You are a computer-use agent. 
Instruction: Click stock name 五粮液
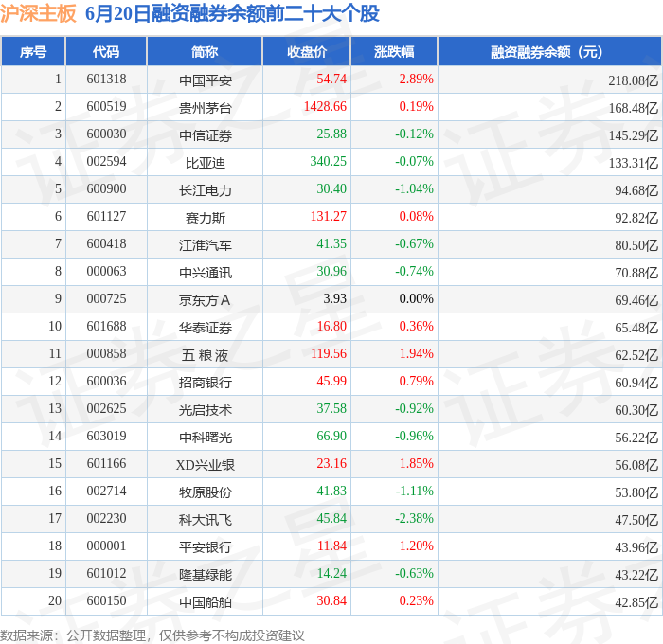pos(206,355)
